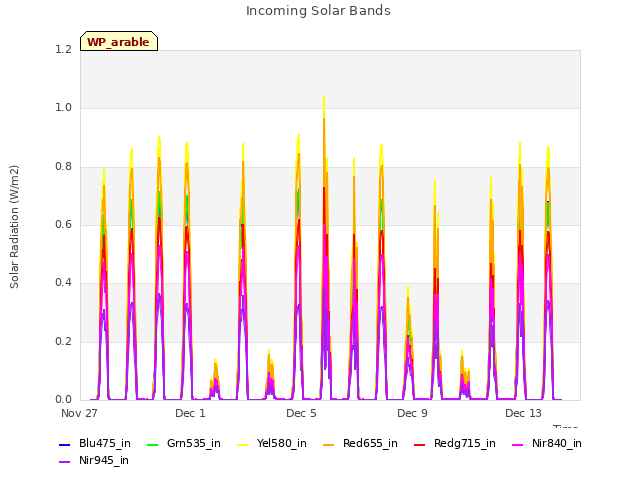The width and height of the screenshot is (640, 480).
Task: Click the orange swatch beside Red655_in
Action: [329, 445]
